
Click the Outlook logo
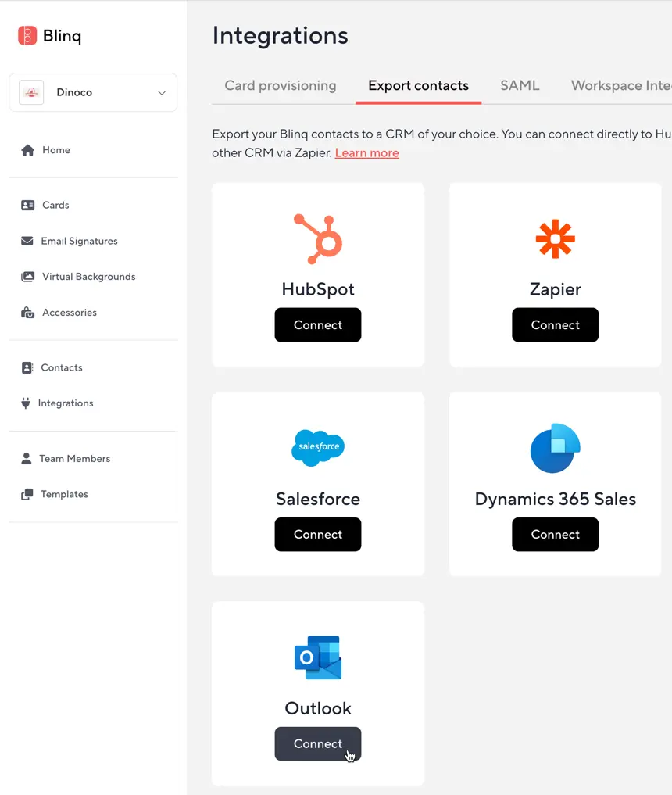(318, 657)
